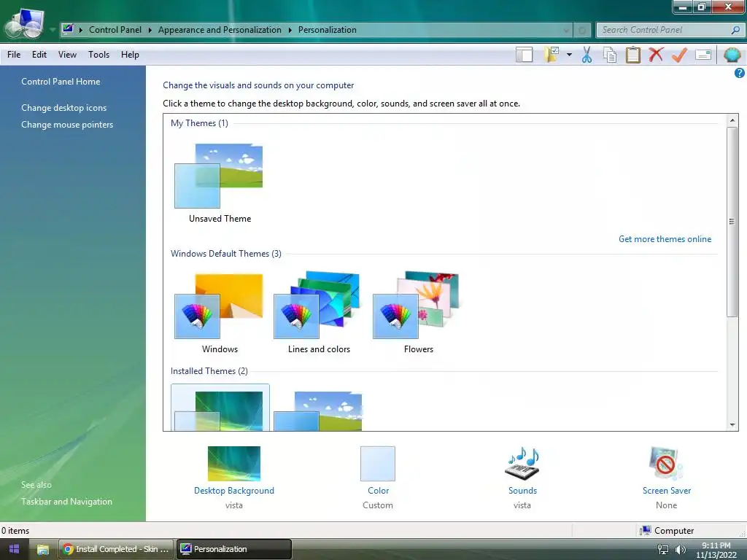Follow Get more themes online link

pyautogui.click(x=665, y=239)
